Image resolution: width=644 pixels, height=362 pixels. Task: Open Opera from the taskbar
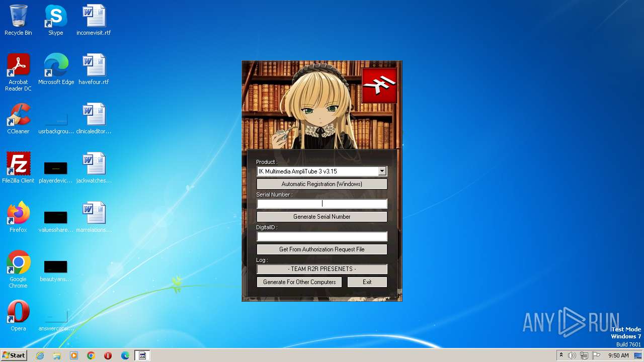[x=108, y=355]
